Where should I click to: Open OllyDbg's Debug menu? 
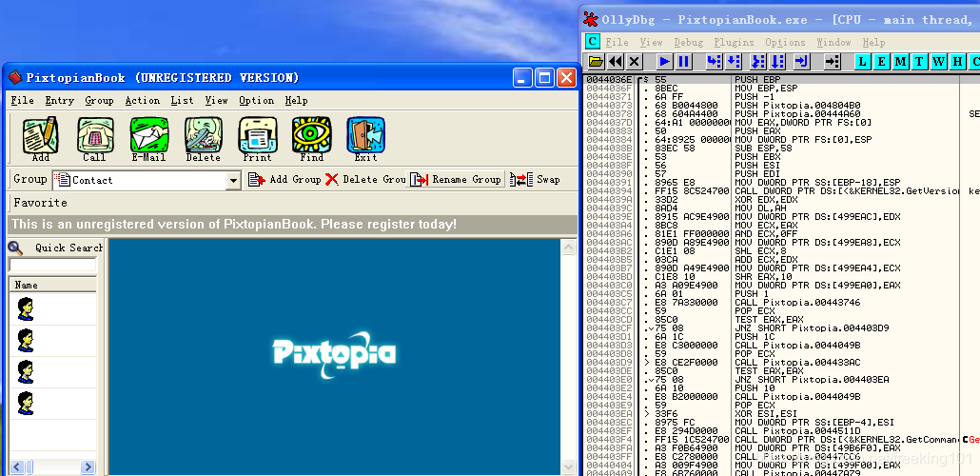pos(688,42)
